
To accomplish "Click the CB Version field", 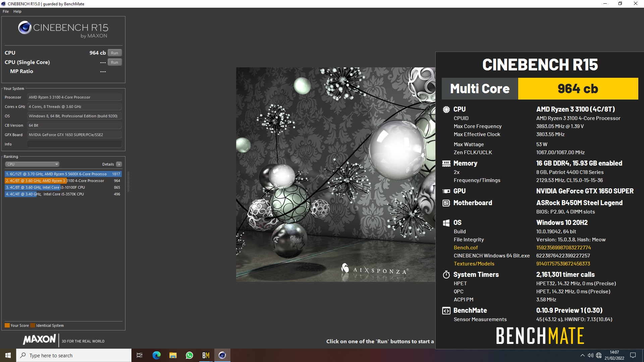I will 74,125.
